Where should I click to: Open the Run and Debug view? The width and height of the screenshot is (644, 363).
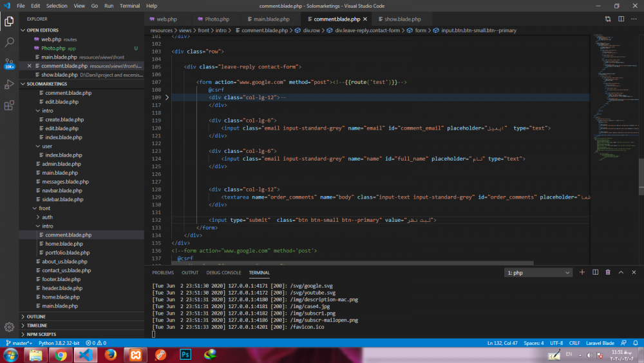(x=10, y=84)
